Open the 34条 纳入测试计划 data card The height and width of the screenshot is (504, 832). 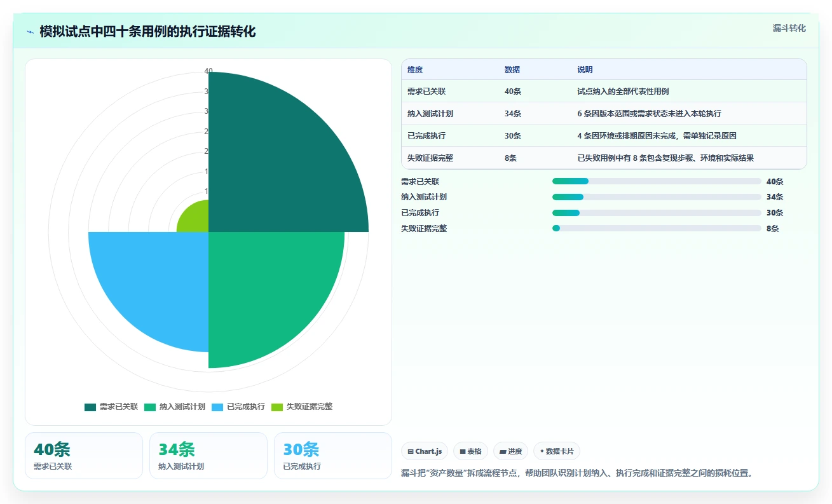[208, 456]
